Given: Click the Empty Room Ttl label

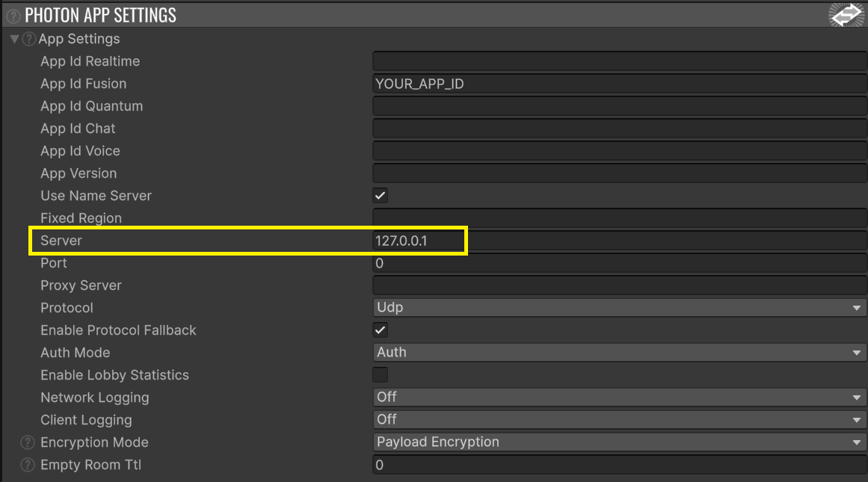Looking at the screenshot, I should coord(90,465).
